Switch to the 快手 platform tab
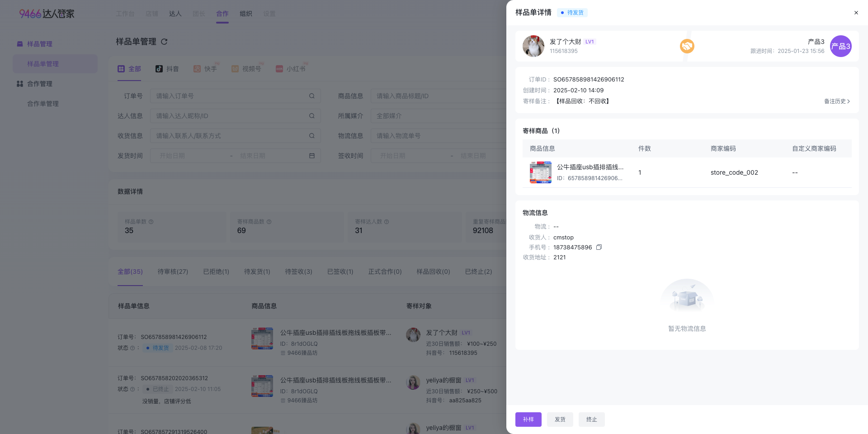 (205, 69)
